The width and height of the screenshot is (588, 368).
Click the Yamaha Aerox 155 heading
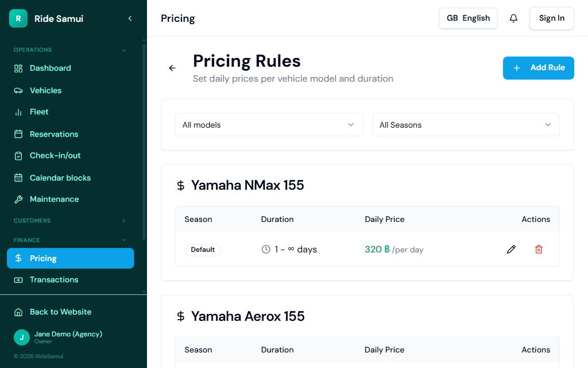(248, 317)
